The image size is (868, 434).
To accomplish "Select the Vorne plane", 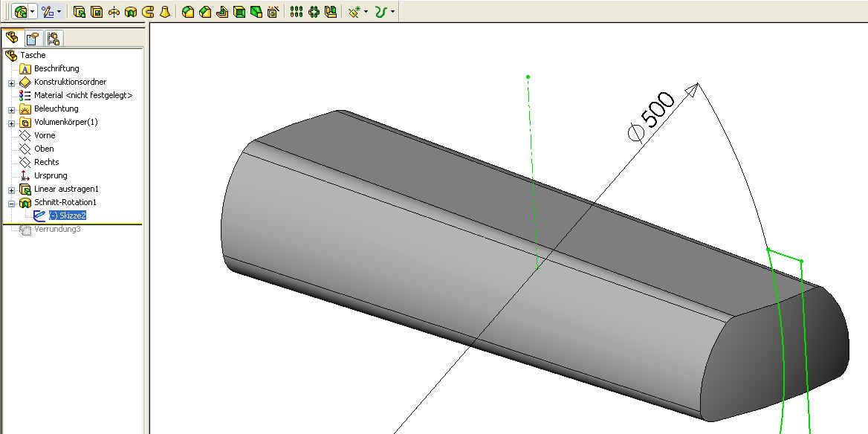I will pos(45,135).
